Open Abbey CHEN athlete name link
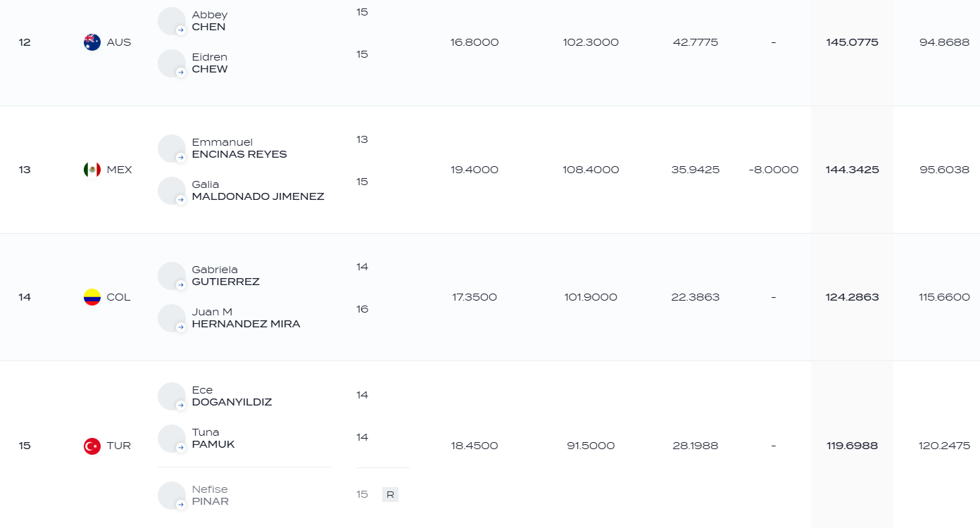 coord(210,21)
